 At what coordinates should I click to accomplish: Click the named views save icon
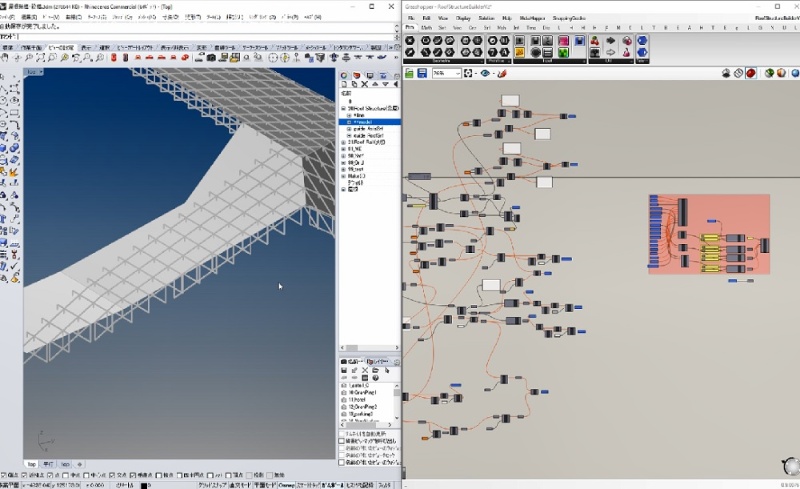pyautogui.click(x=344, y=372)
